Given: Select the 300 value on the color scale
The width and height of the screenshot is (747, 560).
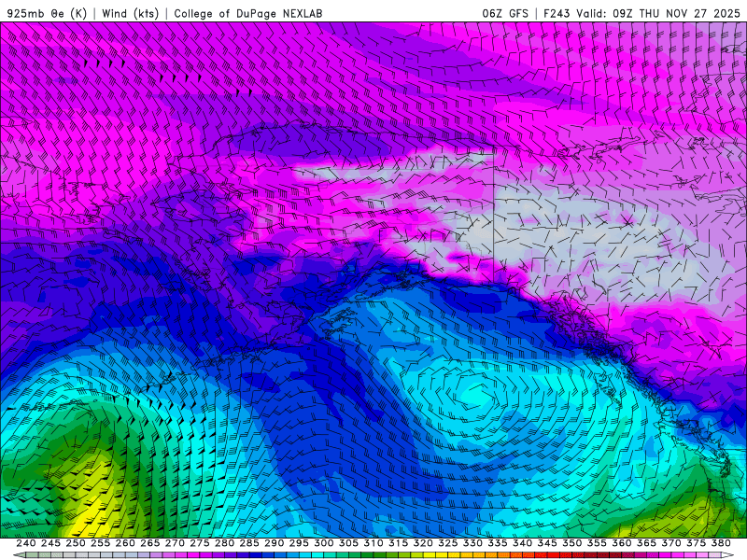Looking at the screenshot, I should [323, 543].
